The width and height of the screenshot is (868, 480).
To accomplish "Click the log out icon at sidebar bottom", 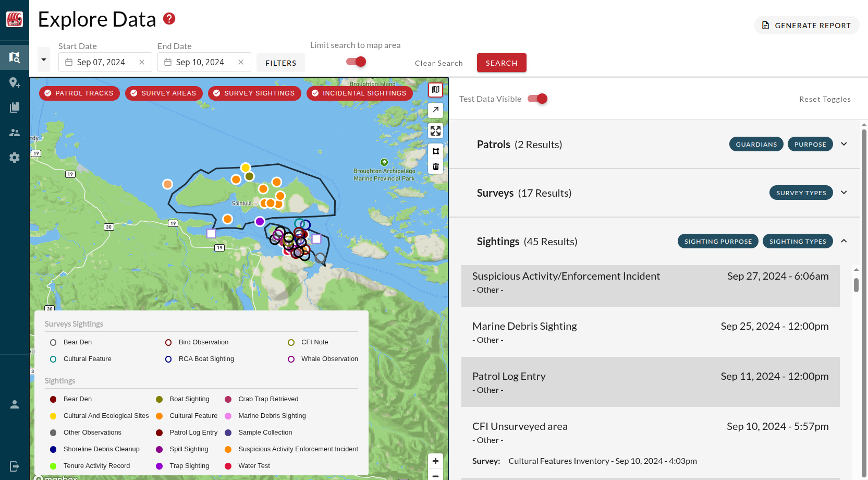I will [14, 466].
